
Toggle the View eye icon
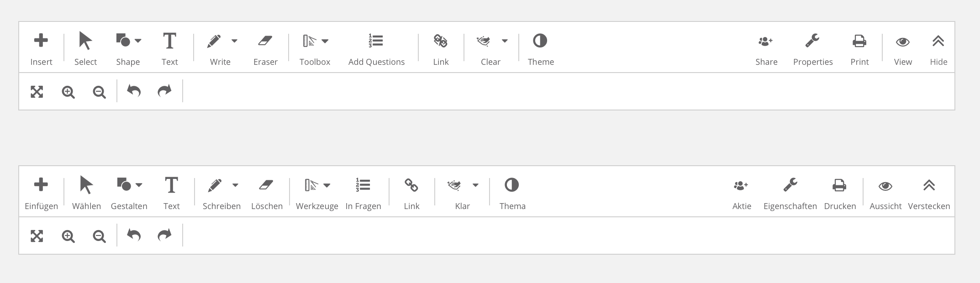(x=903, y=42)
